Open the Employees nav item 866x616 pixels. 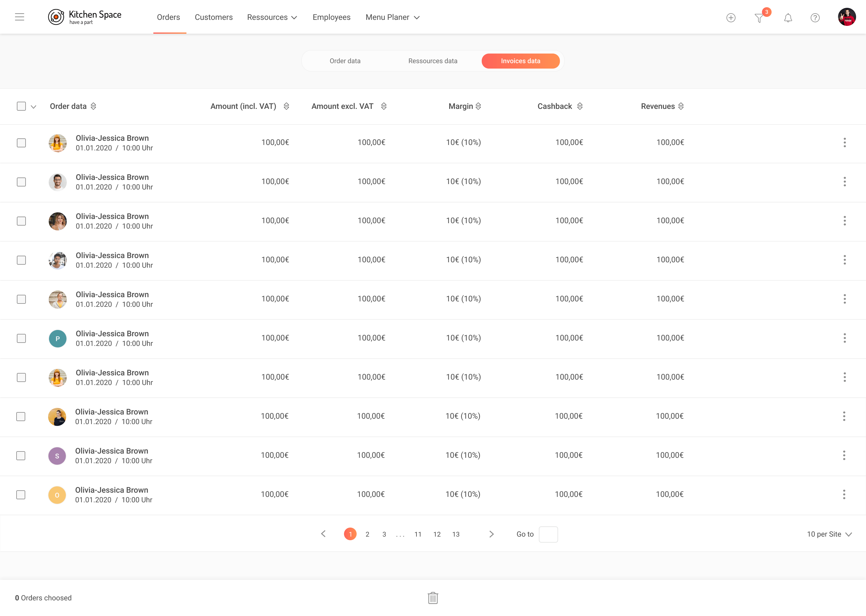coord(331,17)
